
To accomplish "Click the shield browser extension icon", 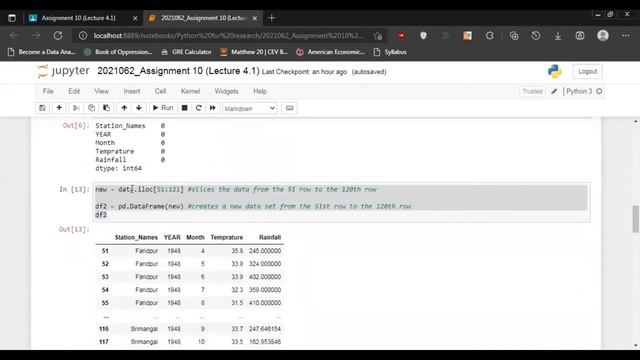I will 423,36.
